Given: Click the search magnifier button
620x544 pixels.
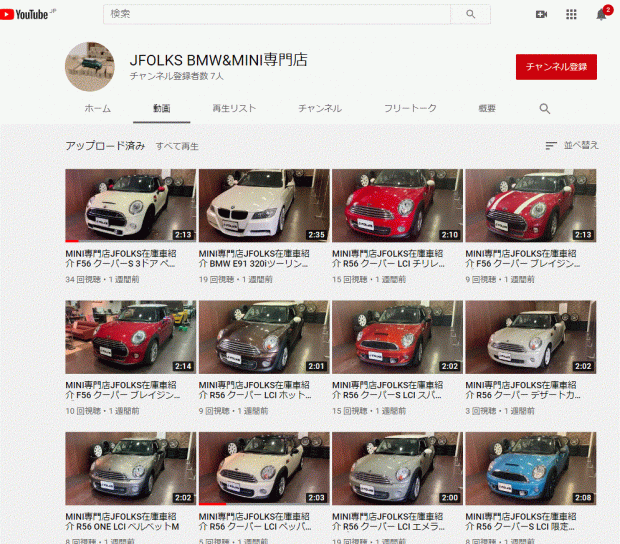Looking at the screenshot, I should (x=471, y=14).
